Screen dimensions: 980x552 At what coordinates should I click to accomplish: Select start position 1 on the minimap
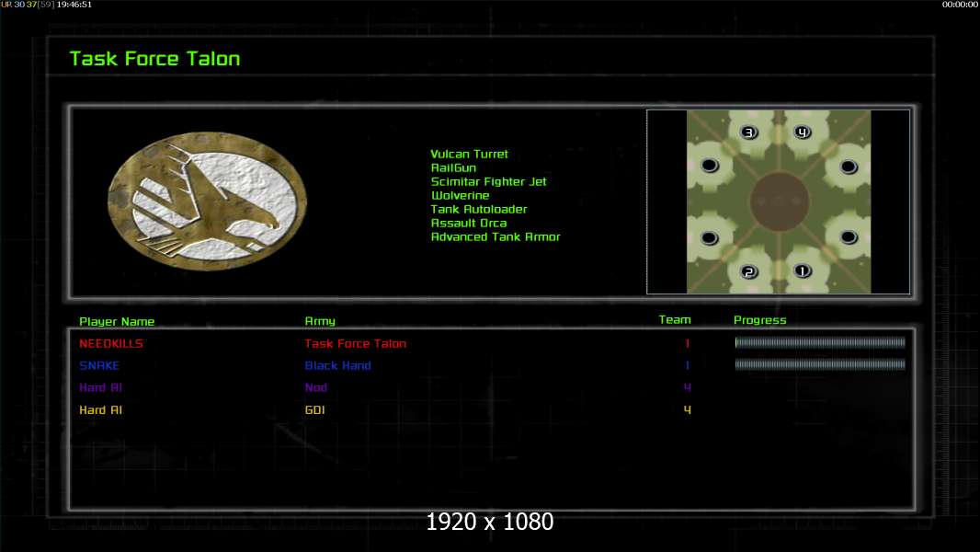pos(803,270)
